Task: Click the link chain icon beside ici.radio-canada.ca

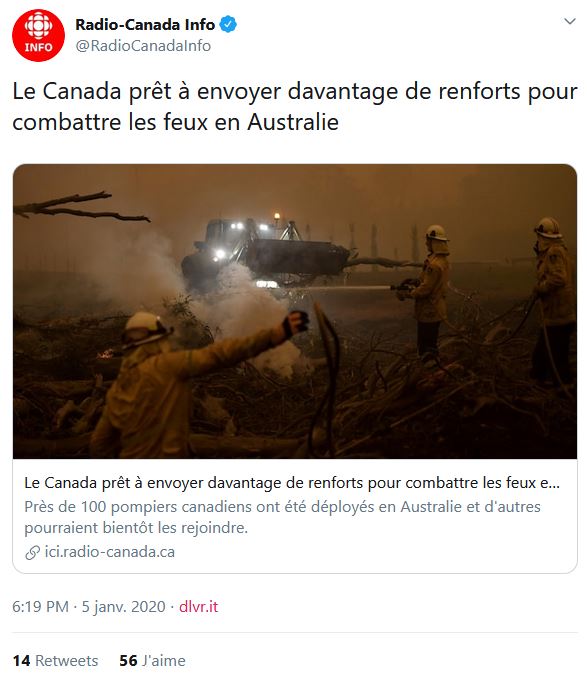Action: point(32,553)
